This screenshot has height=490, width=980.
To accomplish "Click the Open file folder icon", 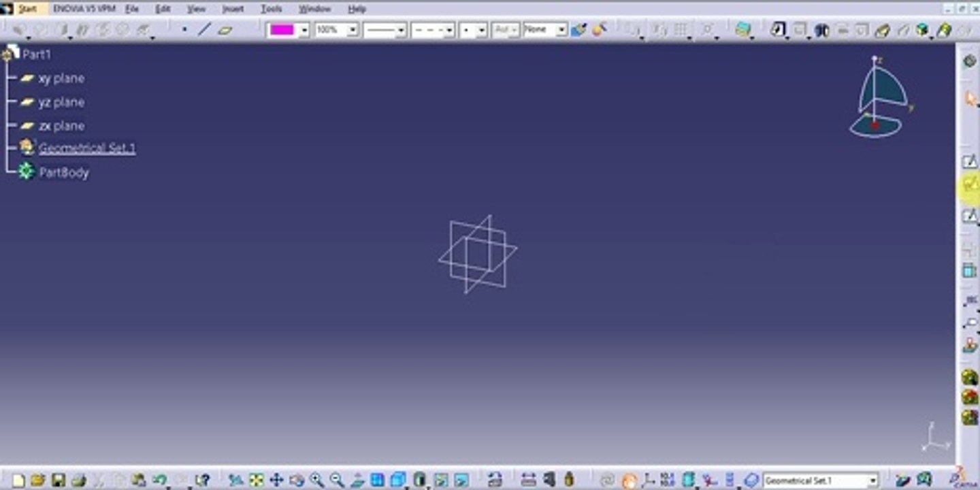I will (38, 480).
